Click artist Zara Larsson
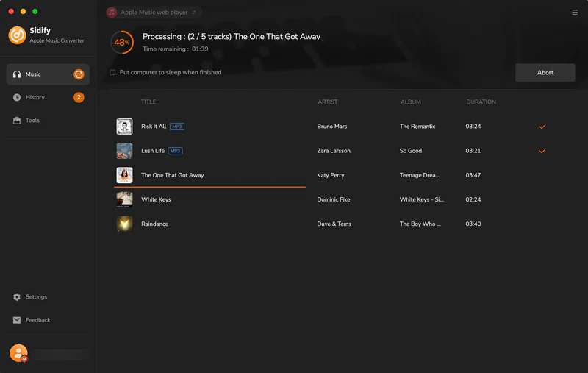Viewport: 588px width, 373px height. click(334, 151)
